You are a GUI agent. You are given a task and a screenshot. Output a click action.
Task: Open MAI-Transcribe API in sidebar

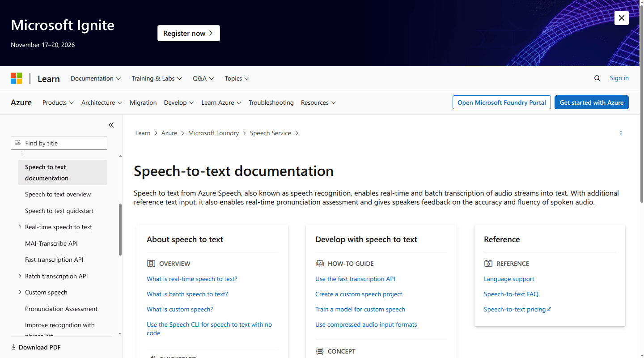(x=51, y=243)
